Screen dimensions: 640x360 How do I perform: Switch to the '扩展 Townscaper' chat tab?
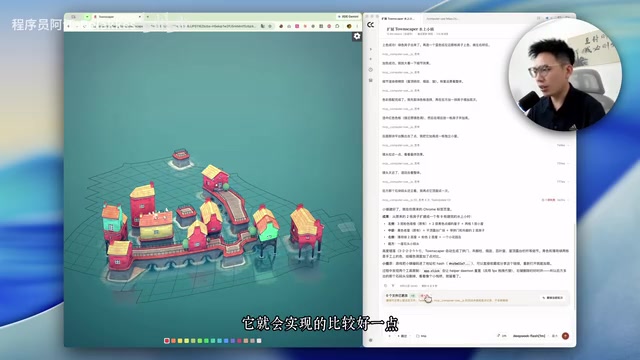tap(398, 19)
